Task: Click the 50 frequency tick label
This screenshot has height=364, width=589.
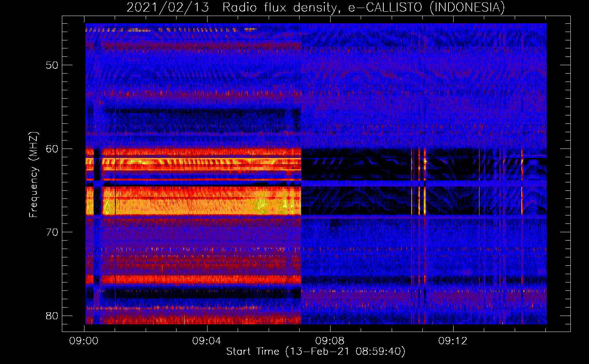Action: point(52,65)
